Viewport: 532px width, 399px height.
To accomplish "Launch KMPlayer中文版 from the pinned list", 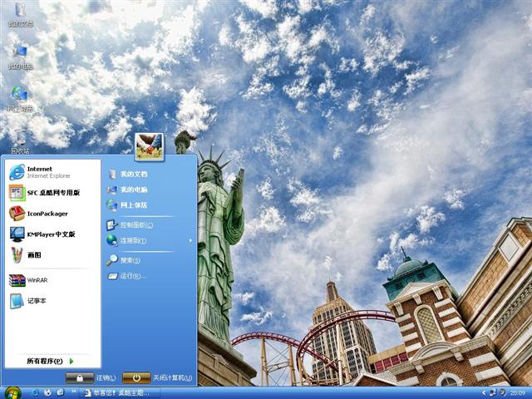I will click(52, 234).
